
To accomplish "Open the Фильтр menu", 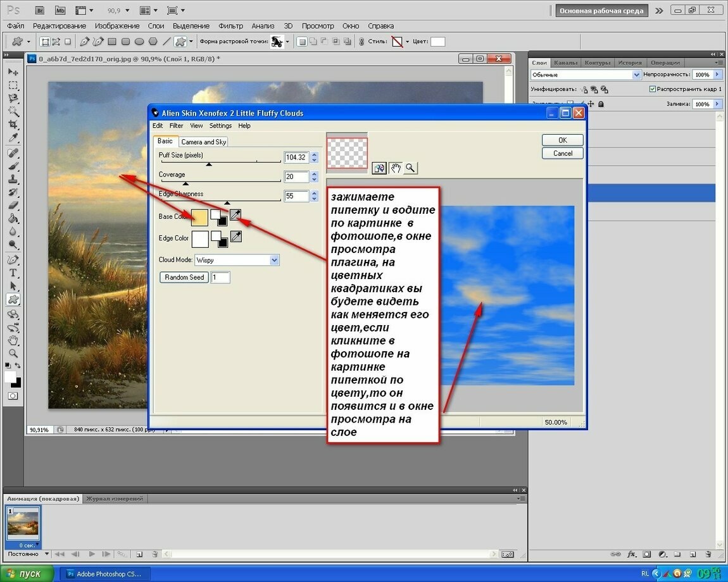I will [x=231, y=26].
